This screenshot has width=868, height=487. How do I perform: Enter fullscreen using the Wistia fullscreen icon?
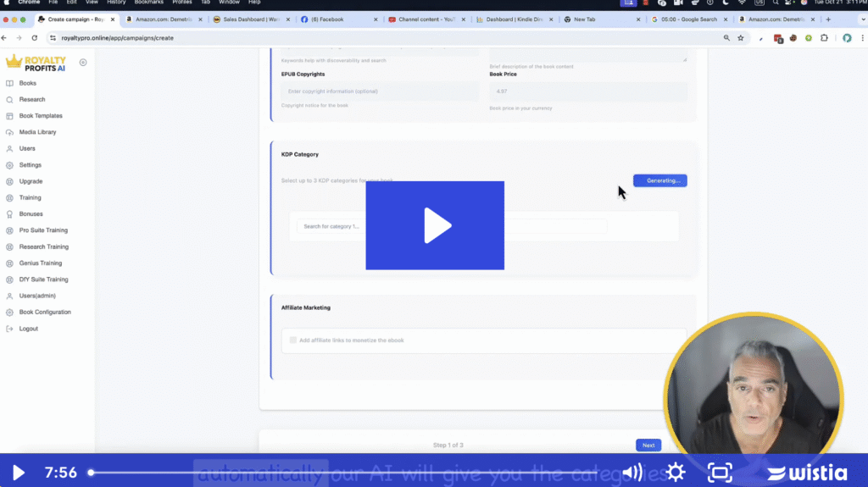click(x=720, y=472)
